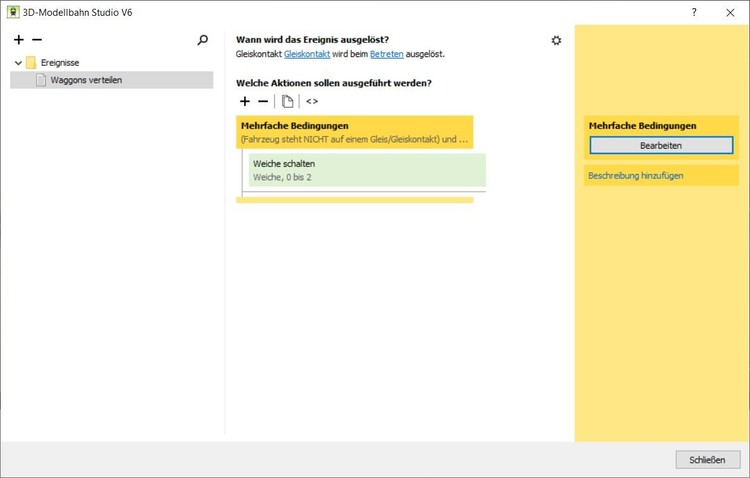Viewport: 750px width, 478px height.
Task: Delete the selected action with the minus icon
Action: coord(263,101)
